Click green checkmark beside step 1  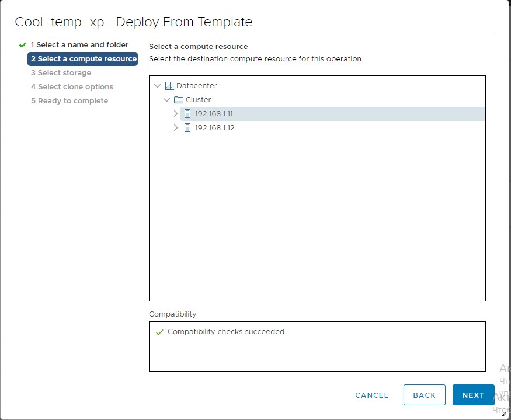click(x=23, y=45)
